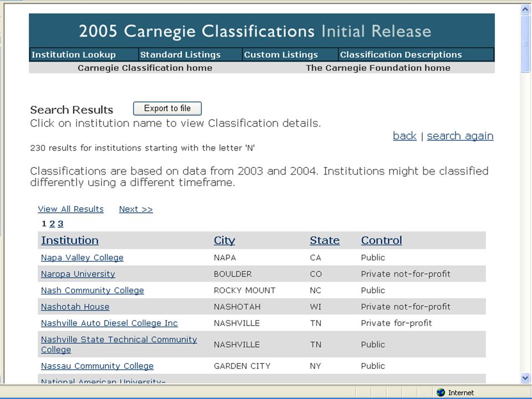Click the current page number 1
Viewport: 532px width, 399px height.
[44, 223]
